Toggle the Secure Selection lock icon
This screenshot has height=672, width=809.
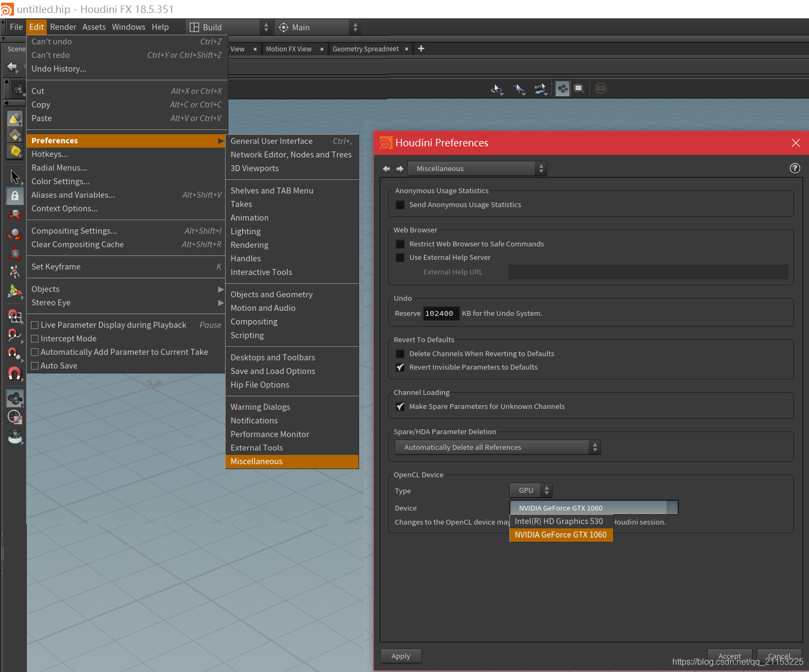pos(15,196)
